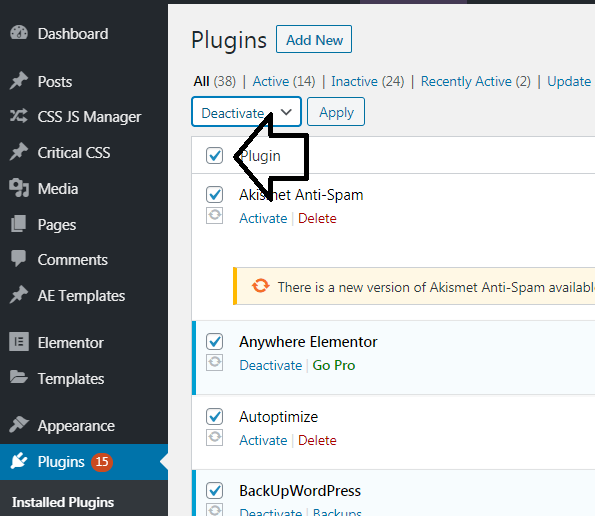Click the Dashboard gauge icon

(x=19, y=33)
